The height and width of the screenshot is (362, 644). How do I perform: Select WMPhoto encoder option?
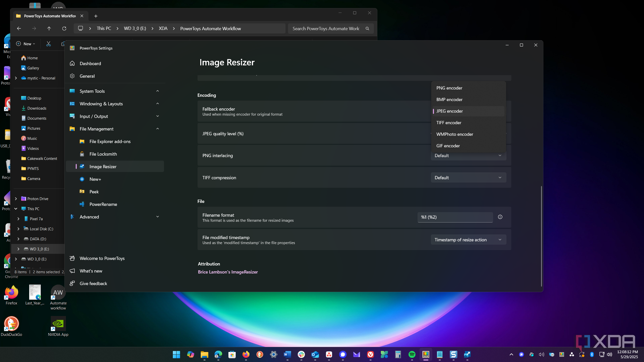click(468, 134)
